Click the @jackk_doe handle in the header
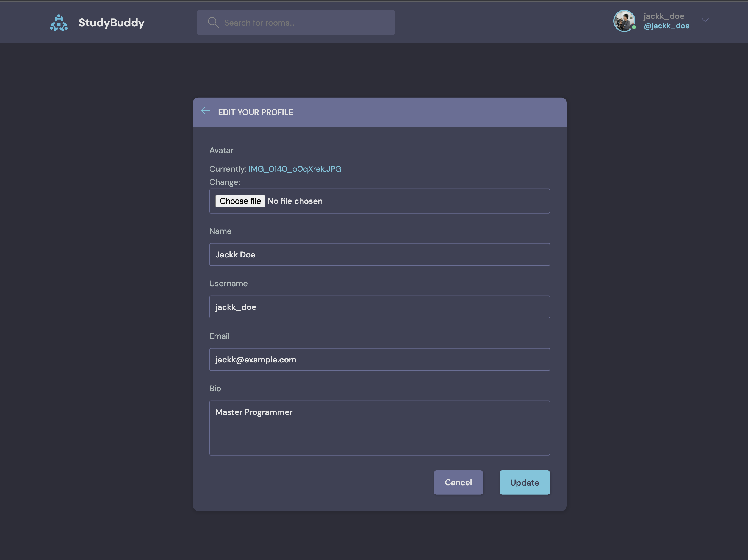748x560 pixels. 666,26
